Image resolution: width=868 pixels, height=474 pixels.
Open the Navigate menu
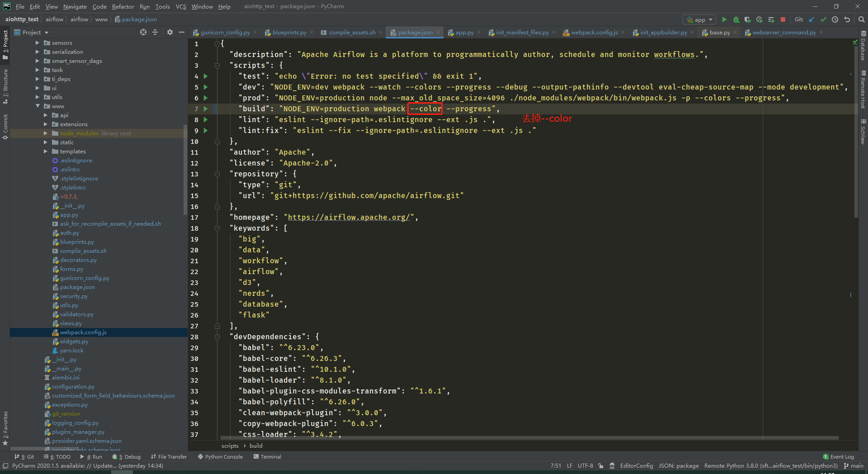coord(75,6)
